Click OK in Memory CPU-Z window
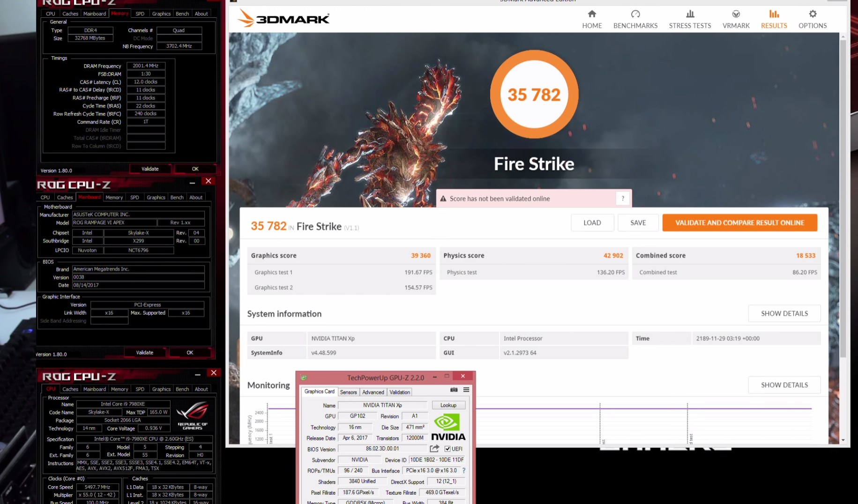This screenshot has height=504, width=858. (195, 169)
